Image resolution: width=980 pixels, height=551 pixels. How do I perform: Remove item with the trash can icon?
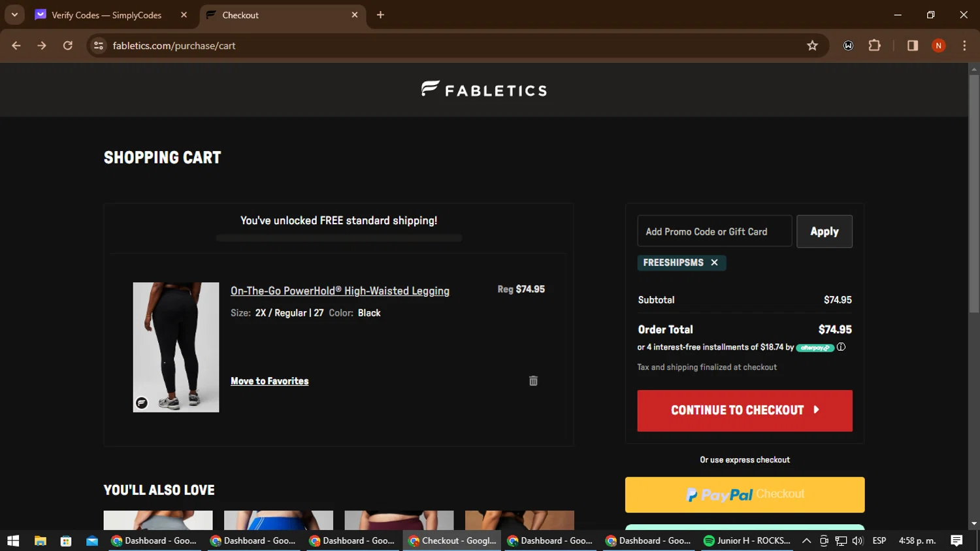coord(533,381)
